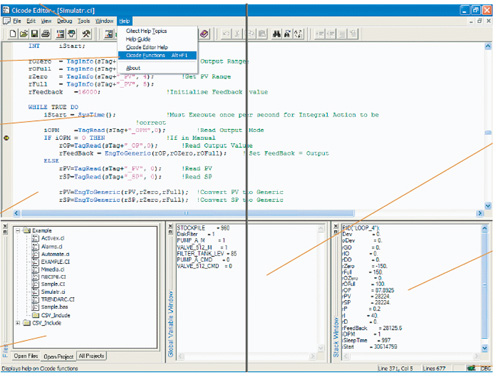Open the Edit menu
Image resolution: width=500 pixels, height=377 pixels.
[x=31, y=21]
